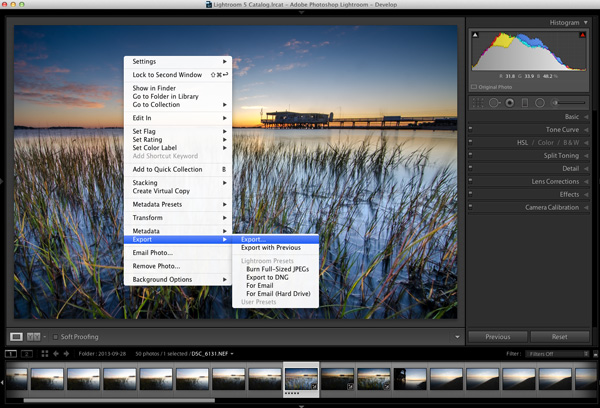Enable the Soft Proofing checkbox

[55, 337]
